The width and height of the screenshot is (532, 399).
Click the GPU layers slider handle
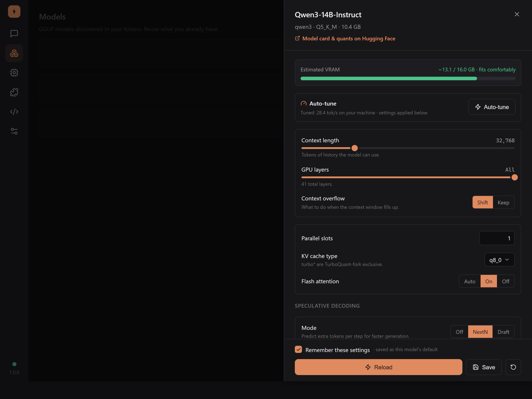[515, 178]
